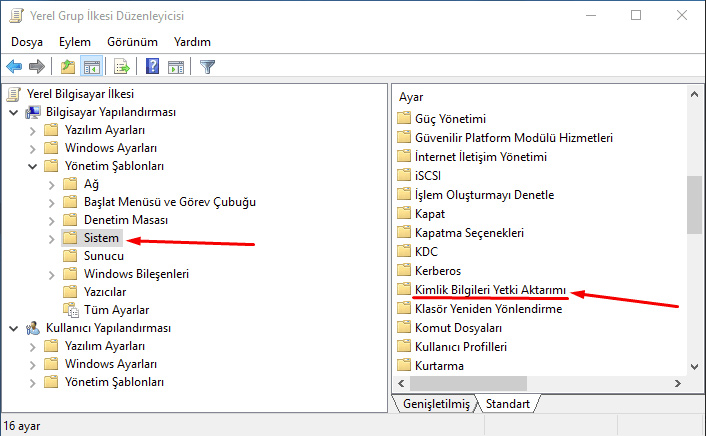
Task: Toggle the show/hide console tree icon
Action: pos(91,67)
